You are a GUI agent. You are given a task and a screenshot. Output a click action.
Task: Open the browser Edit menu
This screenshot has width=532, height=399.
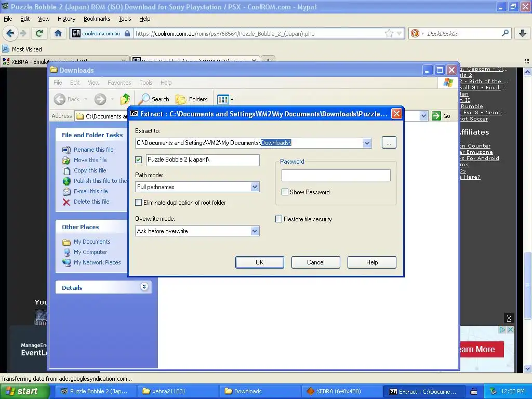[x=25, y=19]
